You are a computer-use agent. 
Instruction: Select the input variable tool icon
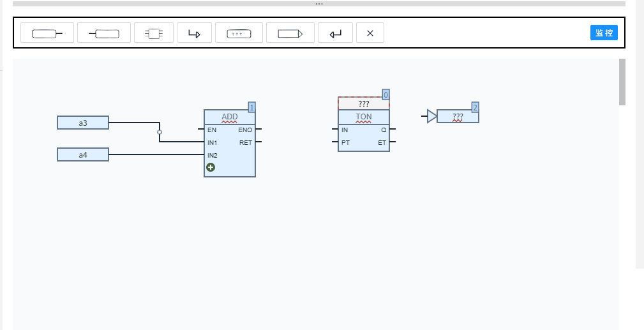click(x=47, y=33)
